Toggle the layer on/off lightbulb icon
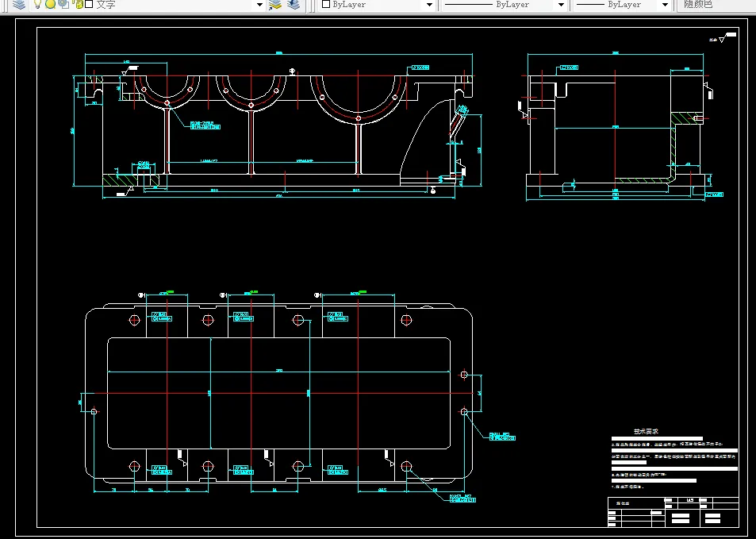This screenshot has height=539, width=756. click(37, 4)
